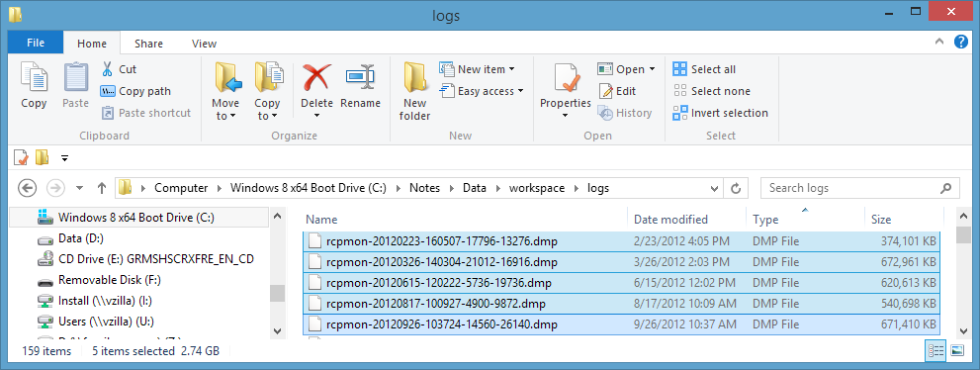This screenshot has width=980, height=370.
Task: Select Windows 8 x64 Boot Drive (C:) in tree
Action: [136, 218]
